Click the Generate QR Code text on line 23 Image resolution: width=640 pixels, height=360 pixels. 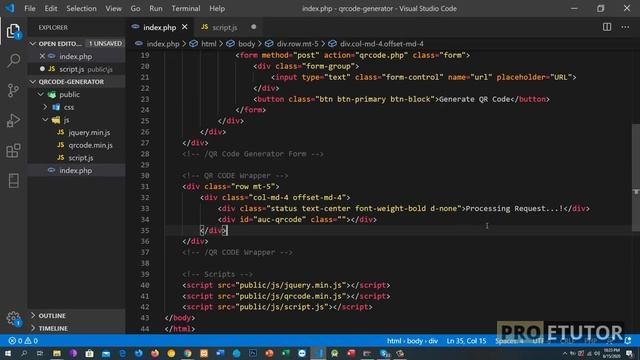[x=474, y=99]
